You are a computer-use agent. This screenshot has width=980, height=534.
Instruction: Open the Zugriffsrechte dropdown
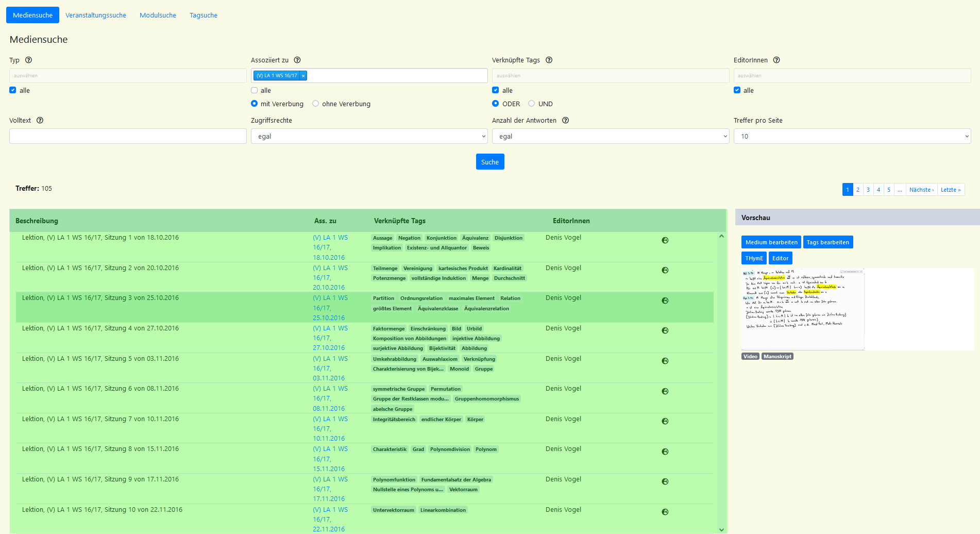pos(369,136)
